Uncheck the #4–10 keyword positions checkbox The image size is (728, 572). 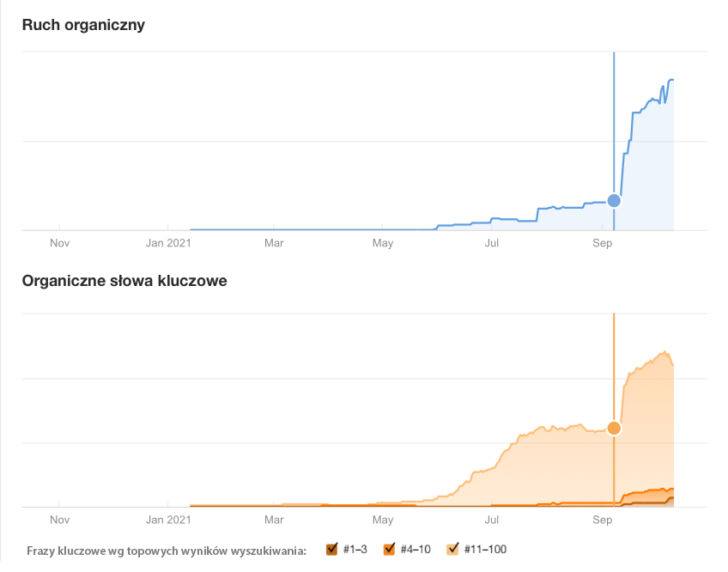pos(389,550)
